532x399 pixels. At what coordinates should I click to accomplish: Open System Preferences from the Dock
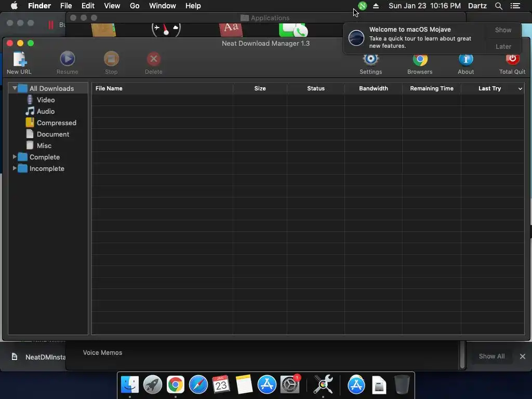(x=290, y=384)
